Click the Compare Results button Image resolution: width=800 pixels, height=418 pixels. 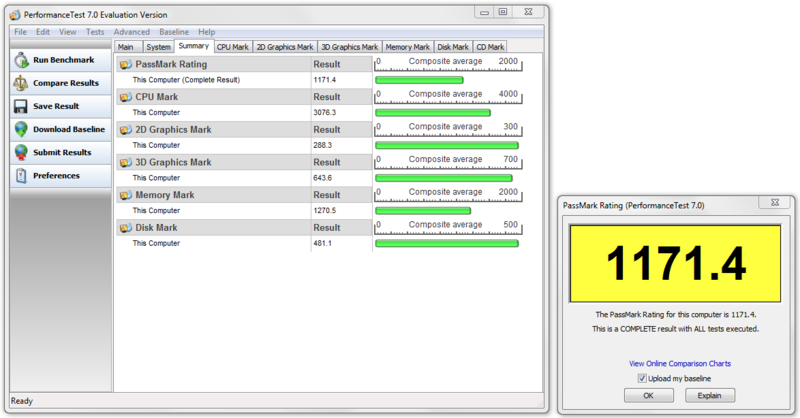click(61, 83)
